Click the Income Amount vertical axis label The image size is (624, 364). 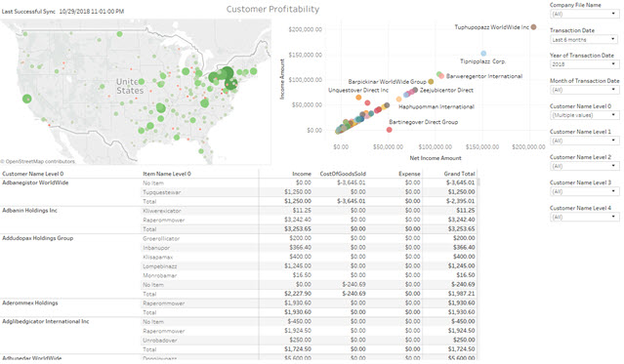(x=282, y=79)
